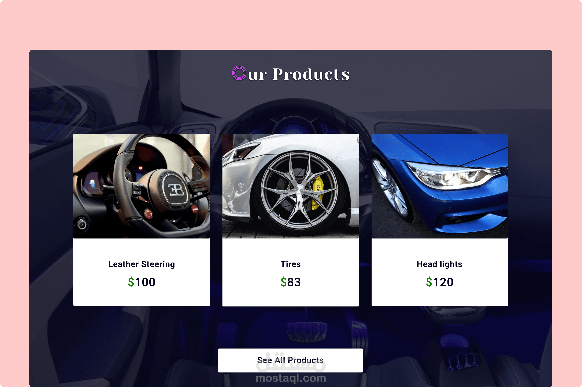Viewport: 582px width, 392px height.
Task: Click the 83 price number on Tires card
Action: pos(294,282)
